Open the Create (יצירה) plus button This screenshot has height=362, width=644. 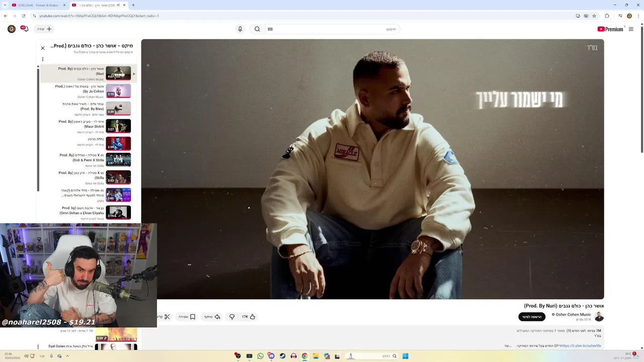point(44,29)
